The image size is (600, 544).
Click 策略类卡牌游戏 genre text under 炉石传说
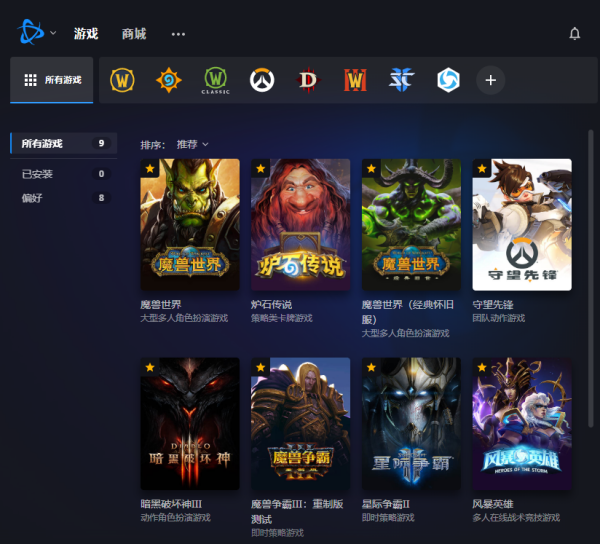coord(282,318)
